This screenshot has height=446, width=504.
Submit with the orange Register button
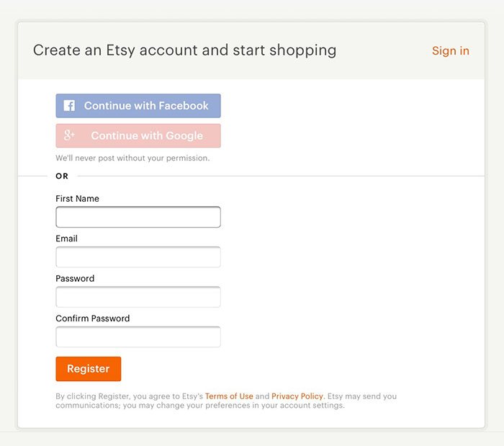coord(89,369)
